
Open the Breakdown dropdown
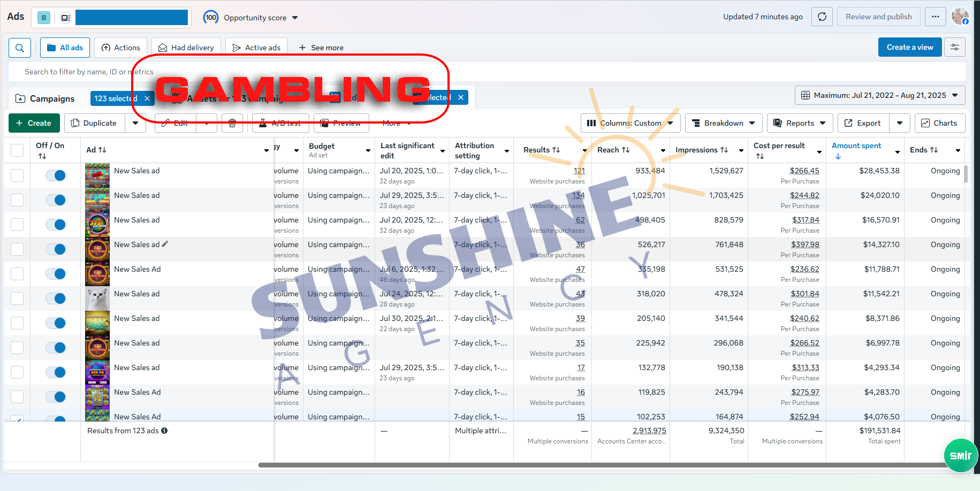pos(724,123)
